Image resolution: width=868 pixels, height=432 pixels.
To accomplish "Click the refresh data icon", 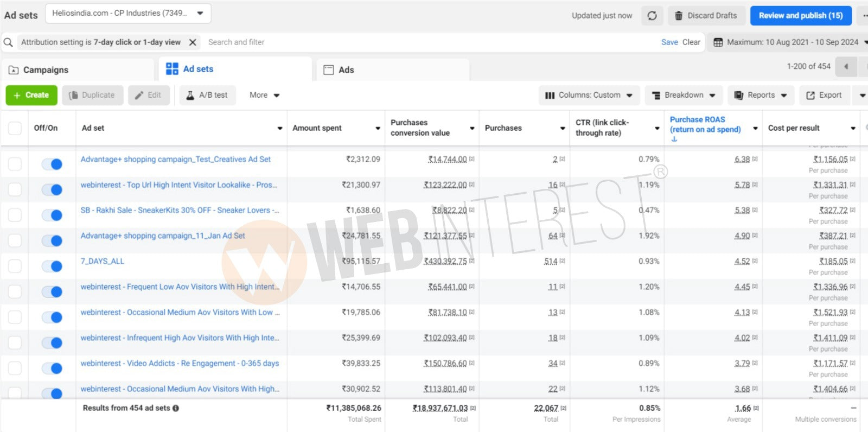I will (652, 16).
